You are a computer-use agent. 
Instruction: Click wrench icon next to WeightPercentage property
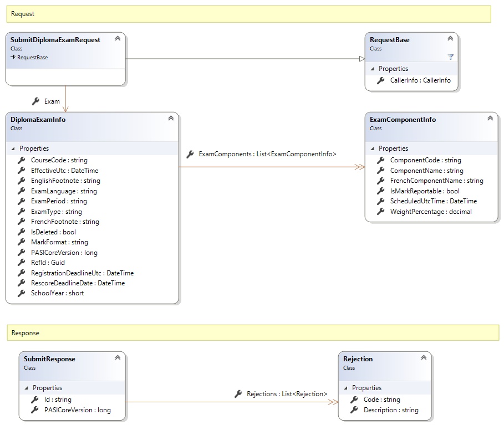click(380, 212)
